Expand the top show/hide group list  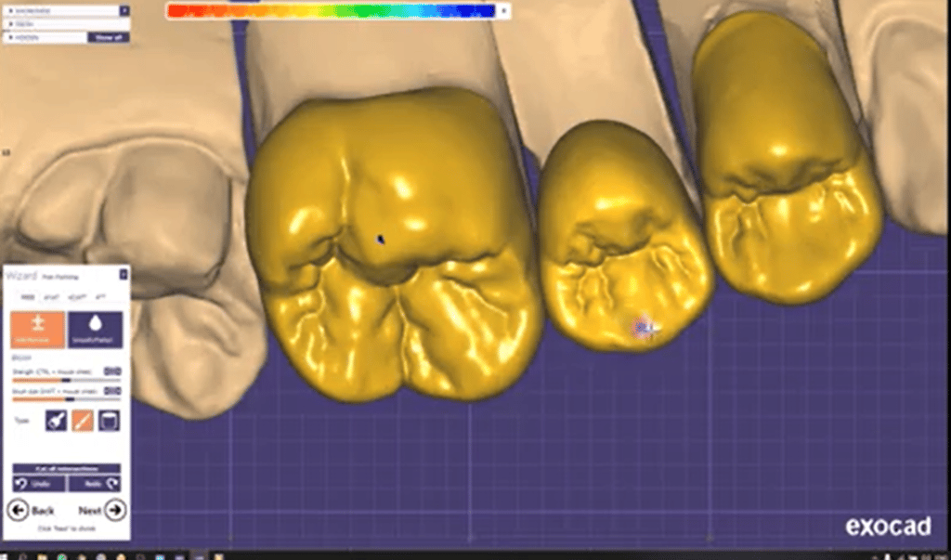point(124,10)
